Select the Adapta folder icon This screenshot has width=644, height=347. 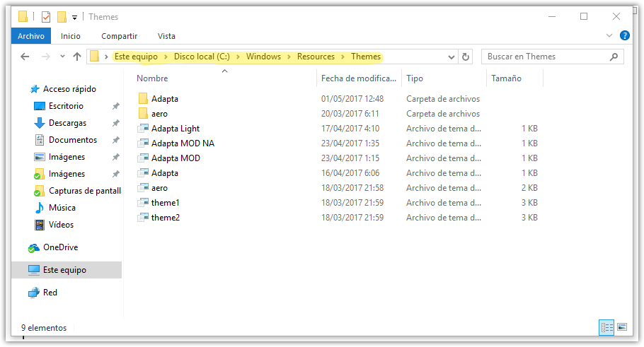coord(143,99)
